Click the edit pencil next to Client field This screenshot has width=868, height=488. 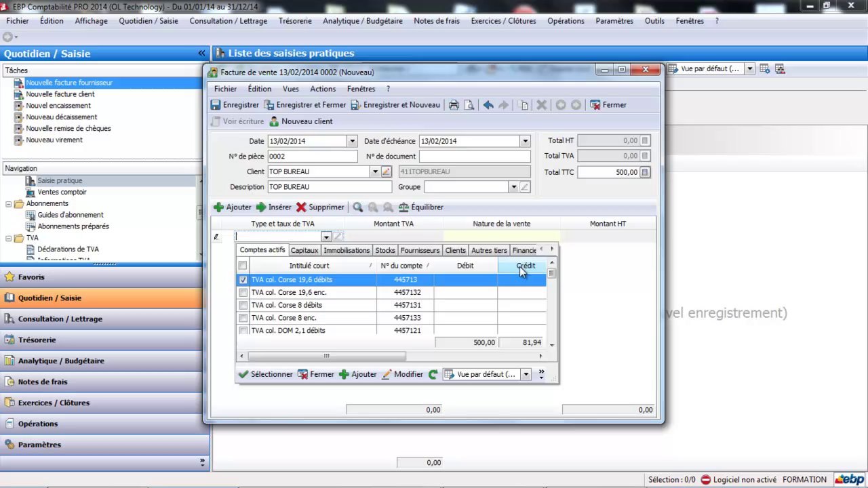coord(386,172)
